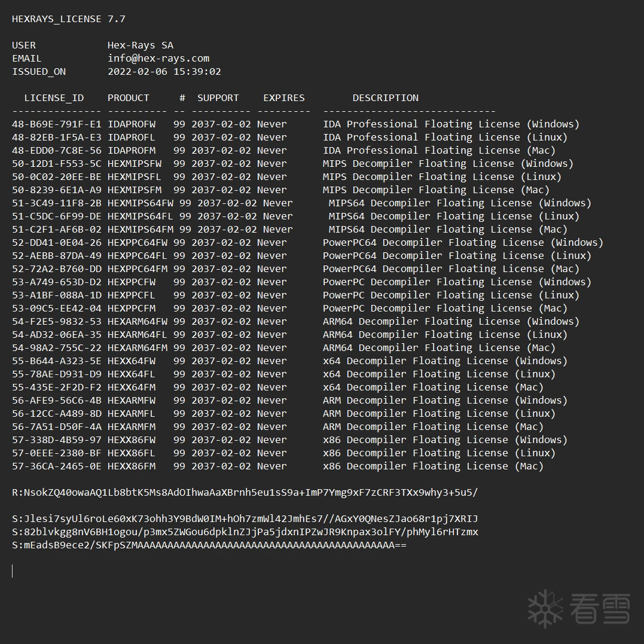Click product code HEXARM64FM
The height and width of the screenshot is (644, 644).
click(137, 347)
